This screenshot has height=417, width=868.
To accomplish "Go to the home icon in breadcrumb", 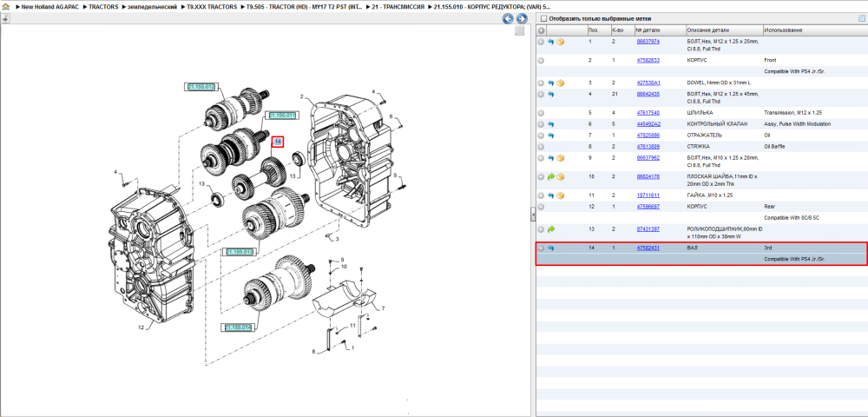I will tap(5, 7).
